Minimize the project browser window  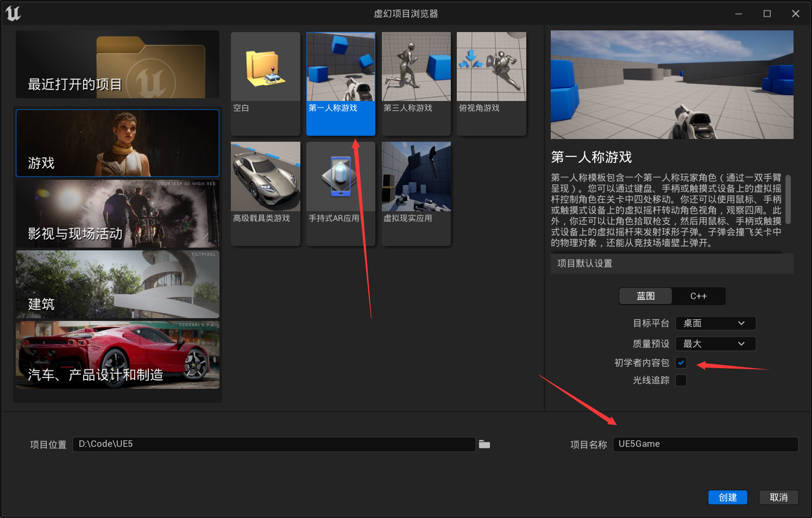pos(739,14)
